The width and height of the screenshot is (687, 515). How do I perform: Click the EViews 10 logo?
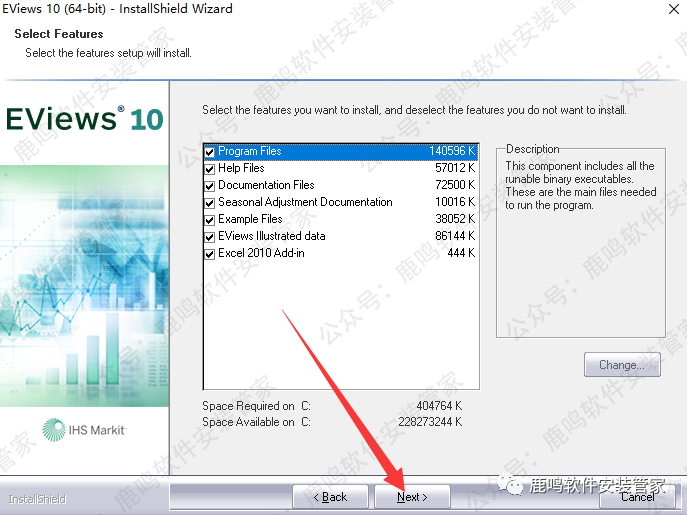pyautogui.click(x=85, y=119)
